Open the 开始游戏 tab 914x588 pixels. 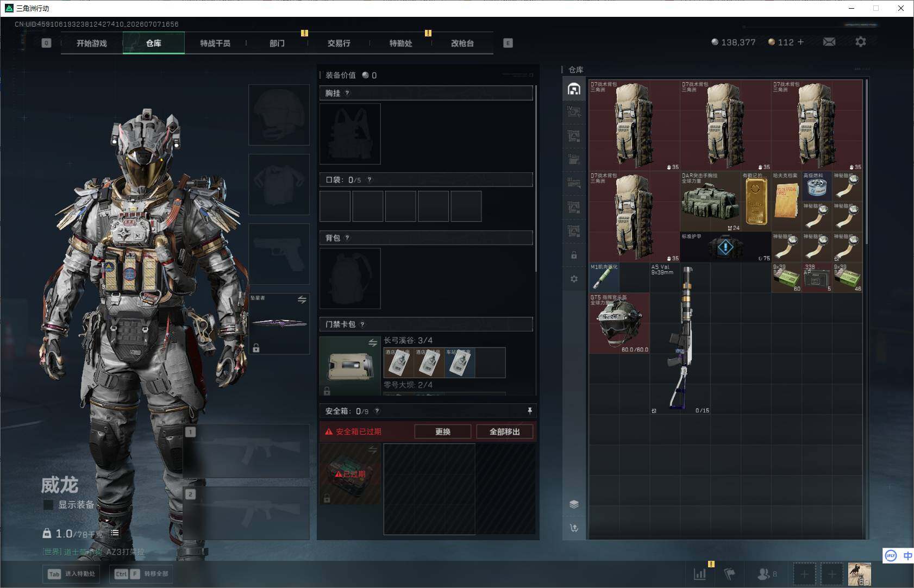point(92,43)
